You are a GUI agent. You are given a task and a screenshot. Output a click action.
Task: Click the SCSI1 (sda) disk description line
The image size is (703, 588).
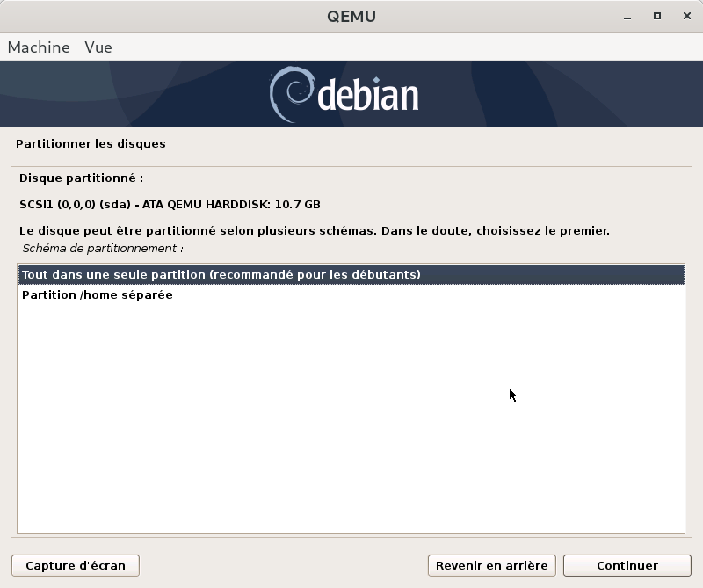[170, 205]
